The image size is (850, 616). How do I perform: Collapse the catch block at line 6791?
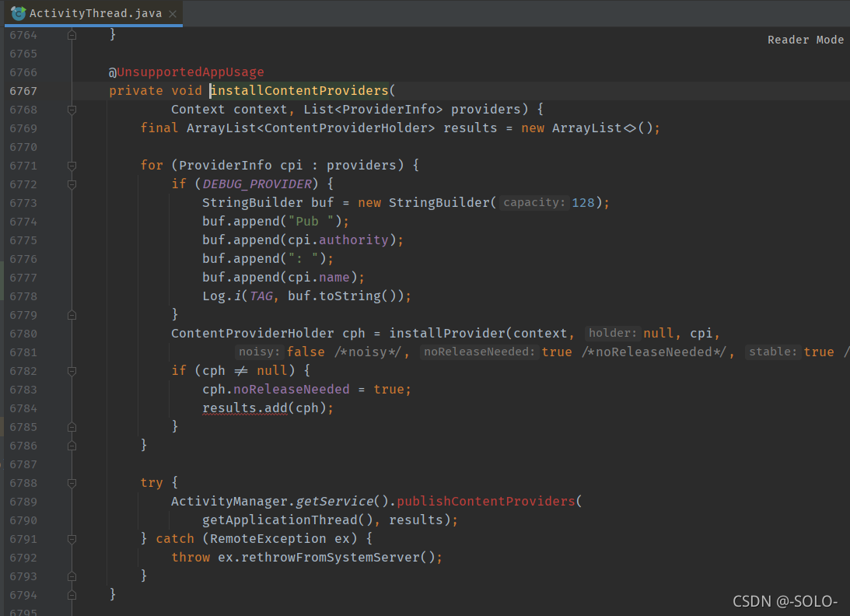coord(72,540)
